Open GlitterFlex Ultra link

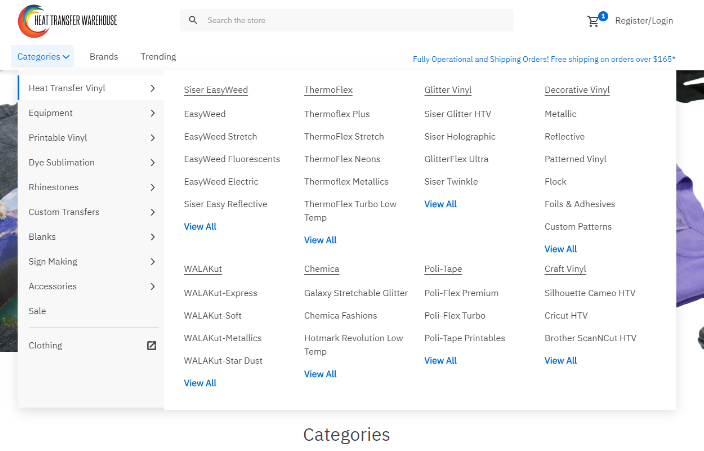click(x=456, y=159)
